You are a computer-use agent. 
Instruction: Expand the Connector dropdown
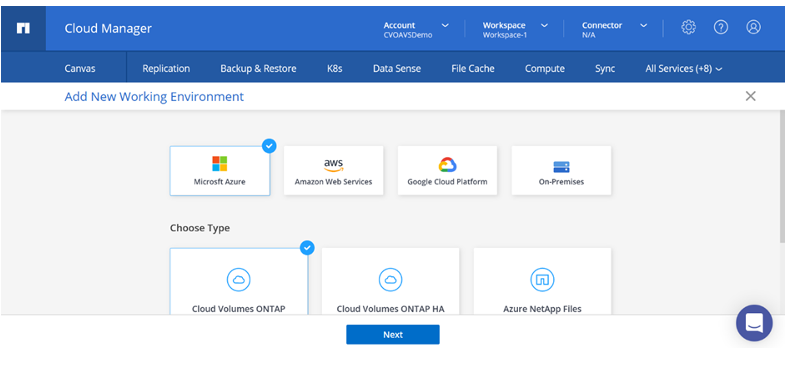tap(614, 29)
